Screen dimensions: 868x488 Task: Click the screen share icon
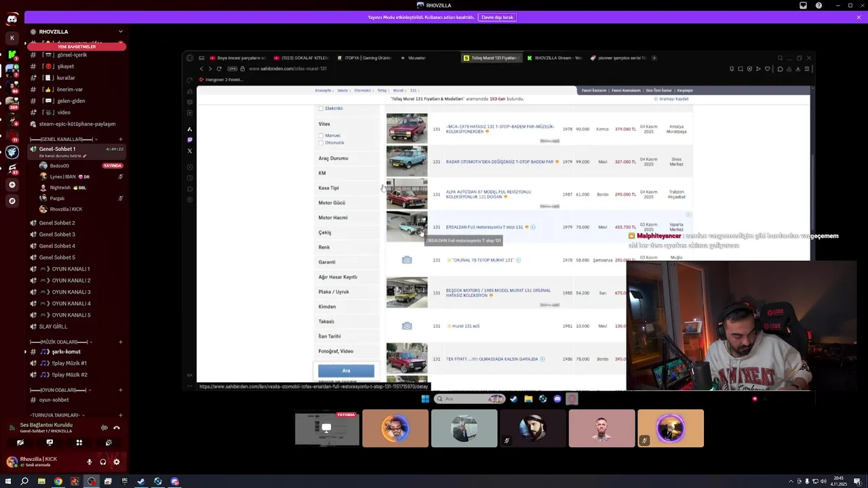[x=50, y=443]
